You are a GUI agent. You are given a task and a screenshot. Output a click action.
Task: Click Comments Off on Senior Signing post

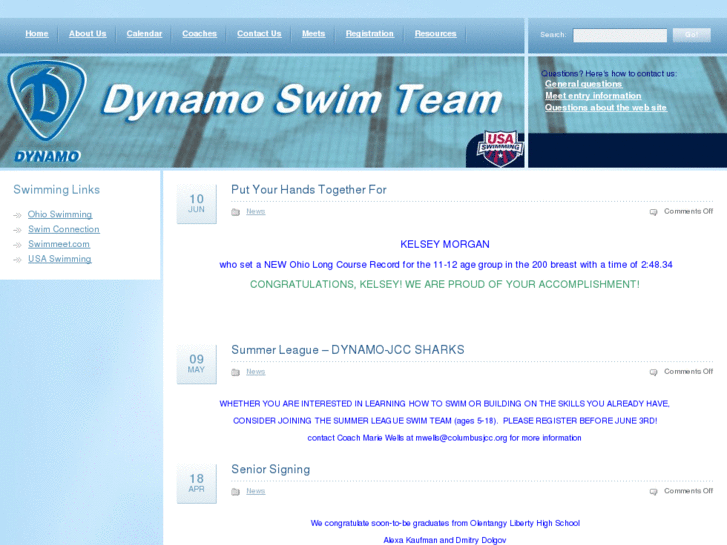689,491
